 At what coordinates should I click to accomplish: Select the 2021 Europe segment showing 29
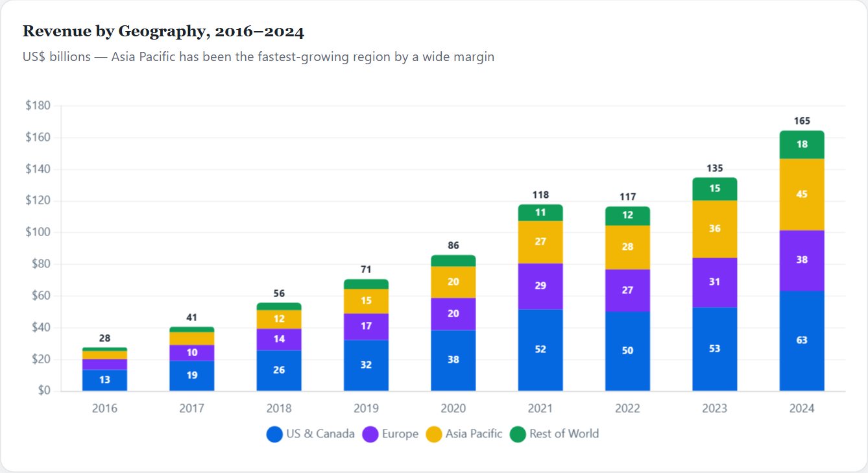click(540, 286)
